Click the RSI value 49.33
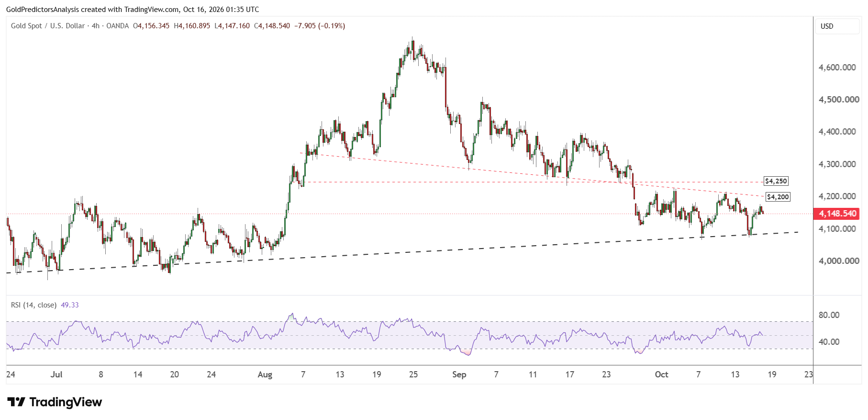Image resolution: width=868 pixels, height=420 pixels. click(70, 305)
